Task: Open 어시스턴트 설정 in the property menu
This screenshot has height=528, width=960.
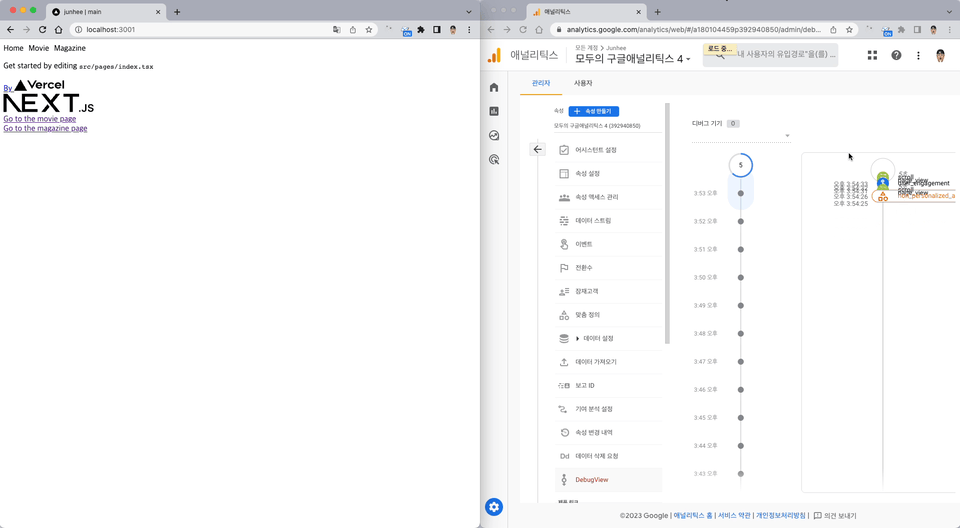Action: tap(609, 150)
